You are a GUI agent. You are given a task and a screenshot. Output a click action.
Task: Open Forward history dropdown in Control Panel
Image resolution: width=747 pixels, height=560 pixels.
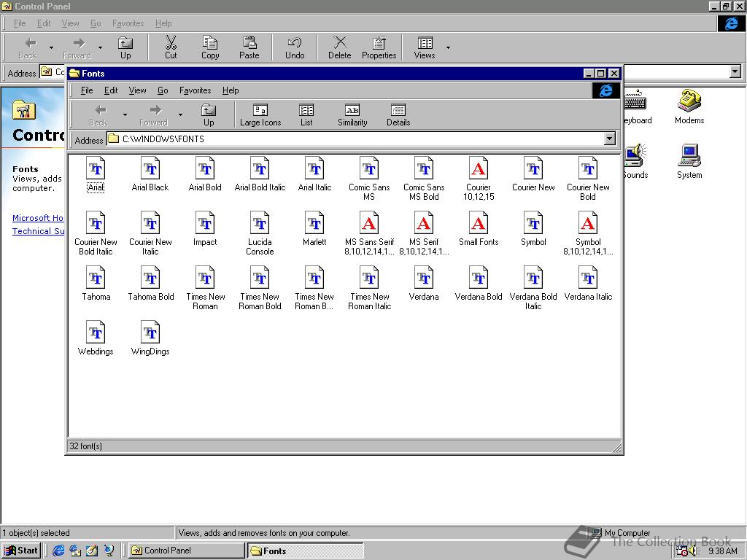(x=100, y=47)
